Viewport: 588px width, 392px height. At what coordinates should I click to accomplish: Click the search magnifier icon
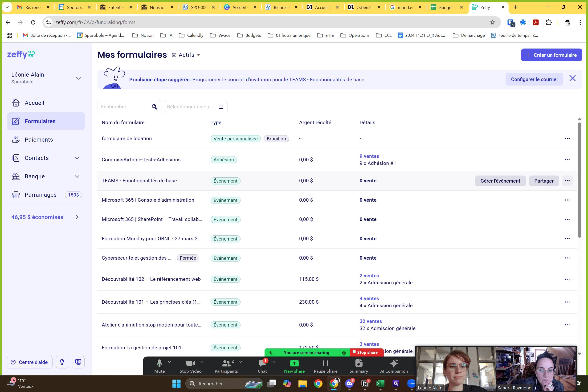coord(155,107)
